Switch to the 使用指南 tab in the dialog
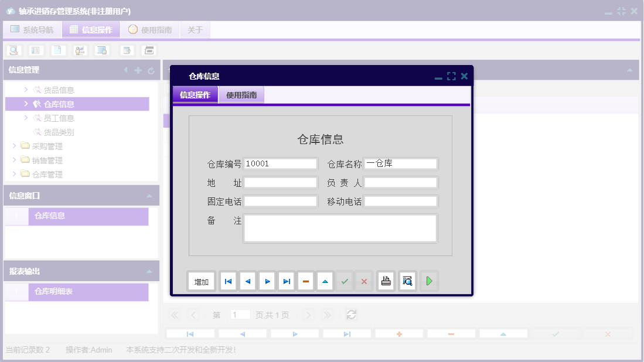This screenshot has height=362, width=644. point(241,94)
